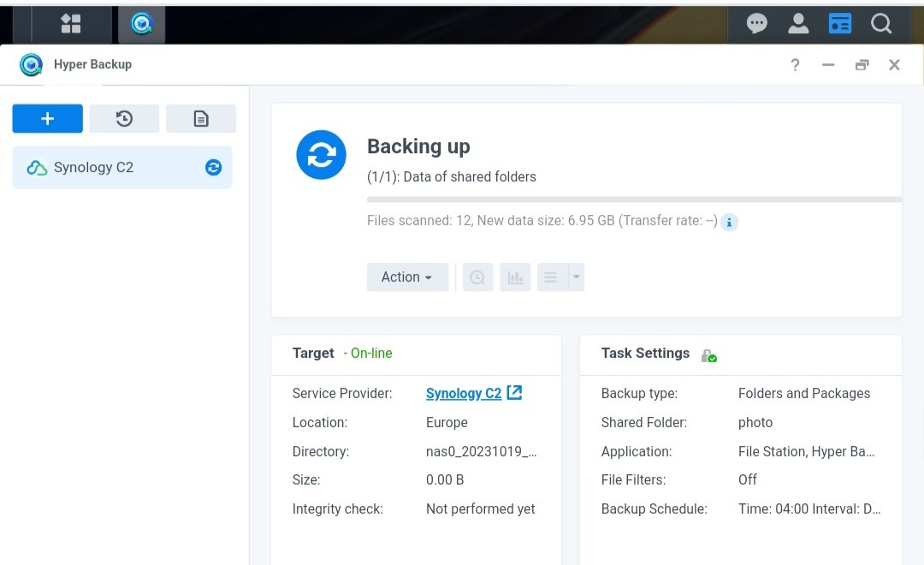Click the transfer rate info icon
Image resolution: width=924 pixels, height=565 pixels.
coord(729,222)
